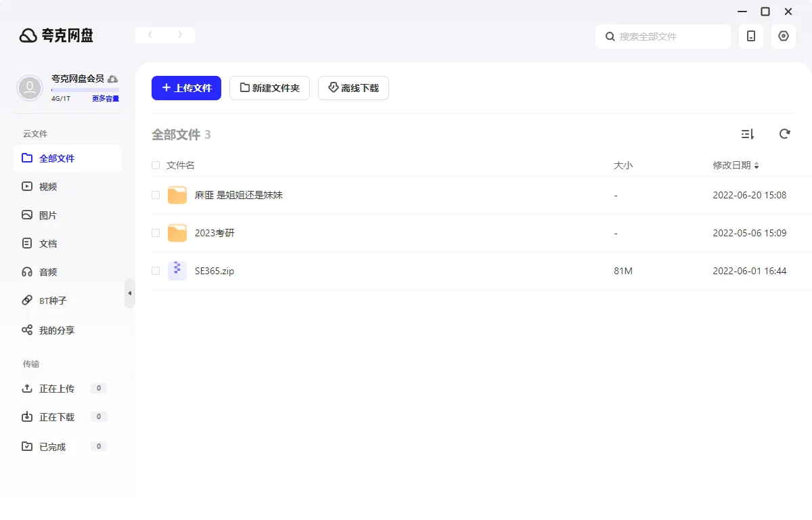Click date 2022-06-20 15:08
Image resolution: width=812 pixels, height=520 pixels.
tap(750, 195)
